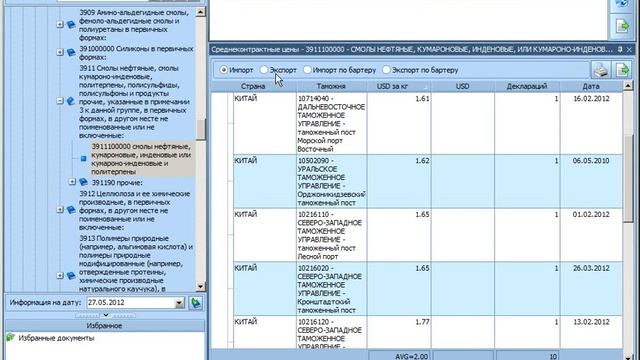This screenshot has width=640, height=360.
Task: Expand the 391000000 Силиконы node
Action: pos(60,53)
